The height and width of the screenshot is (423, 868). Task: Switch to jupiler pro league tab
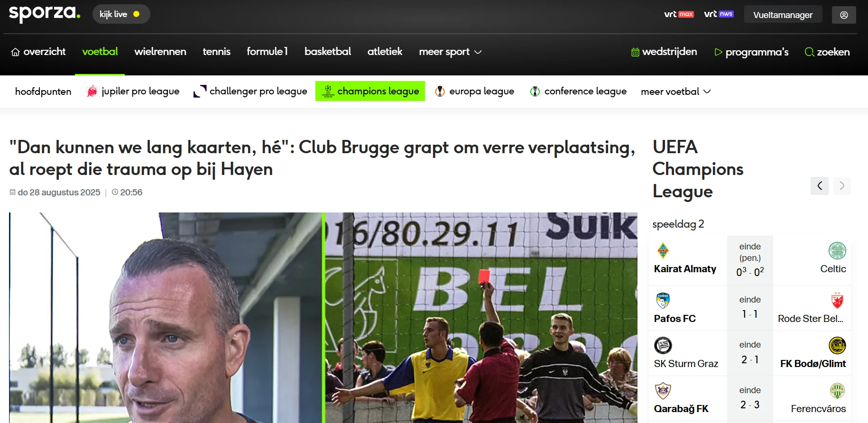133,91
